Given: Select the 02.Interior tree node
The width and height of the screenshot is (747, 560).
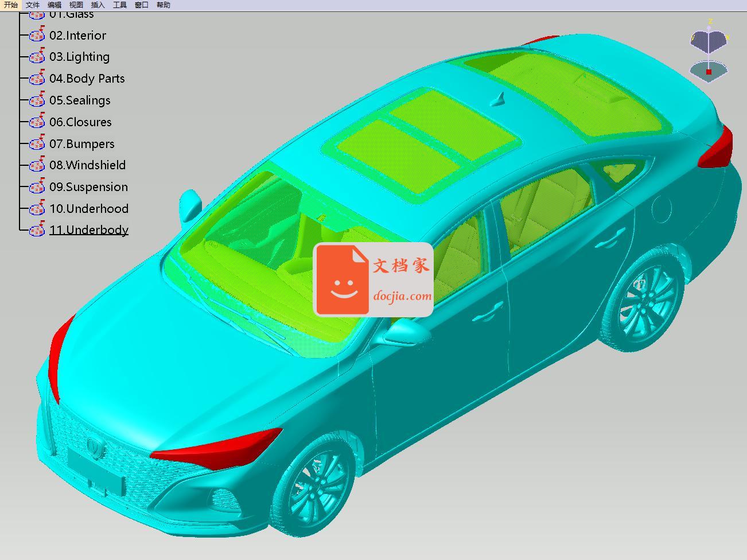Looking at the screenshot, I should [77, 36].
